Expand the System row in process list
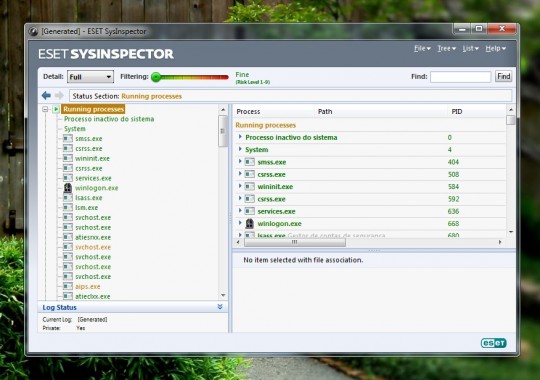Screen dimensions: 540x380 coord(240,149)
